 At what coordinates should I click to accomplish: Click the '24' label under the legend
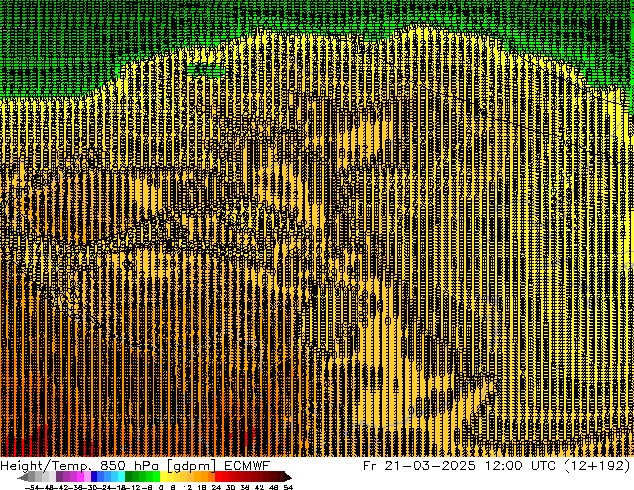coord(217,487)
